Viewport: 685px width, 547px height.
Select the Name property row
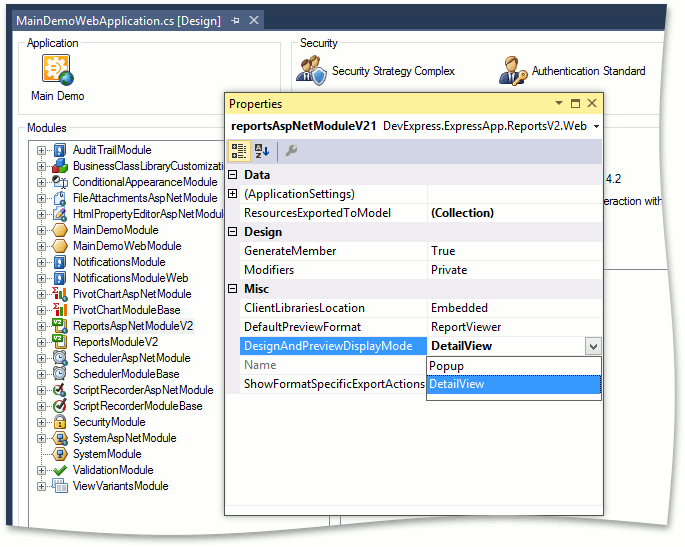coord(333,365)
